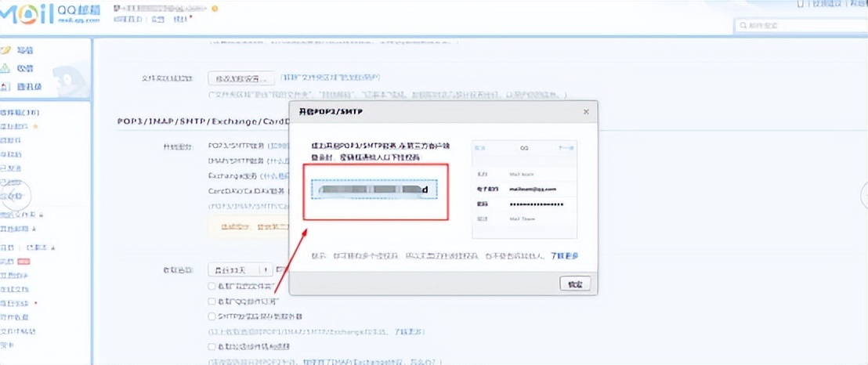This screenshot has width=868, height=365.
Task: Open 换肤 link in header
Action: 180,20
